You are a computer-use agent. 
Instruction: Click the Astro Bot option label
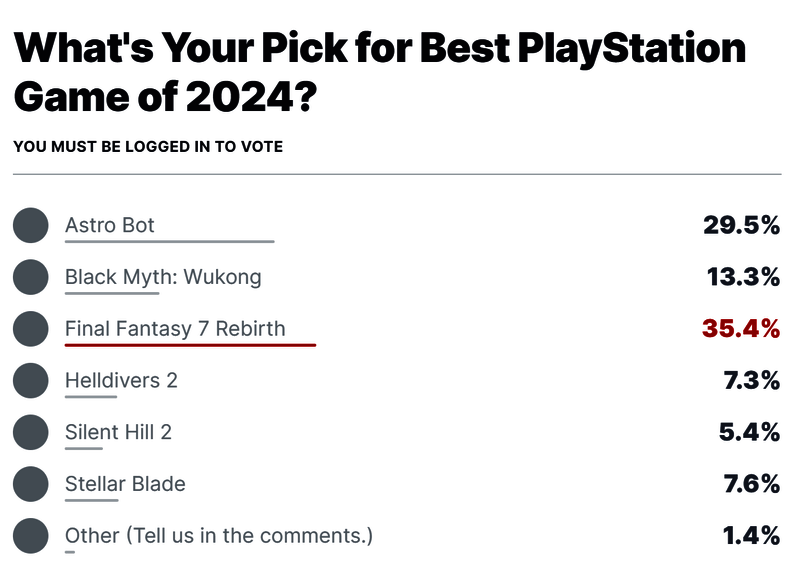click(110, 225)
